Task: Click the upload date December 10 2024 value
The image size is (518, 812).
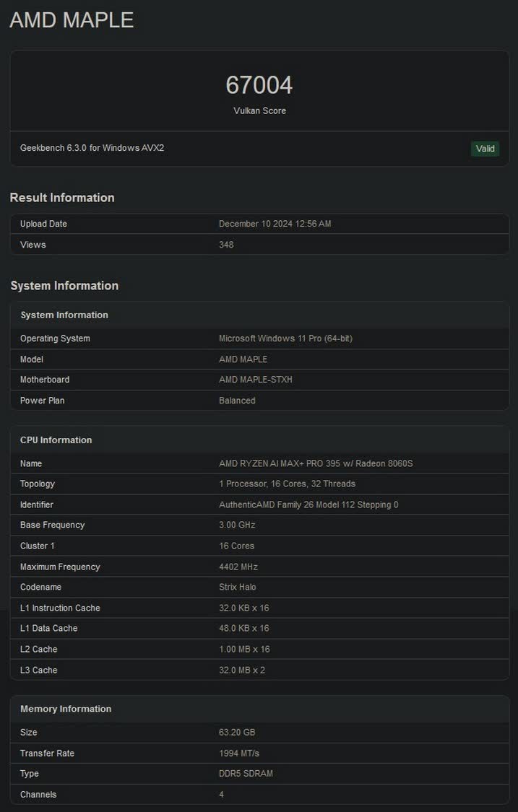Action: pyautogui.click(x=275, y=224)
